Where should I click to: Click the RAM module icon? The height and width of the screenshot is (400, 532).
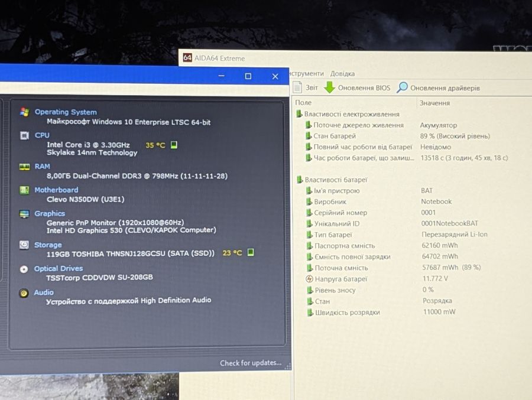point(24,167)
